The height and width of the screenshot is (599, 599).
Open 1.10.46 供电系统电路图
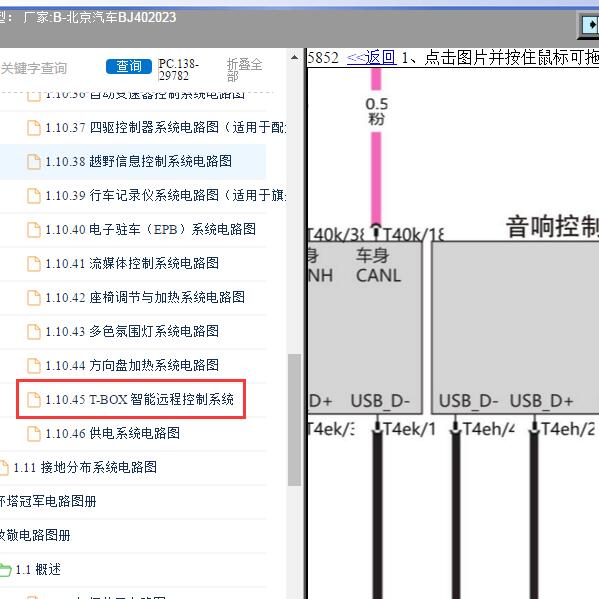click(x=113, y=433)
